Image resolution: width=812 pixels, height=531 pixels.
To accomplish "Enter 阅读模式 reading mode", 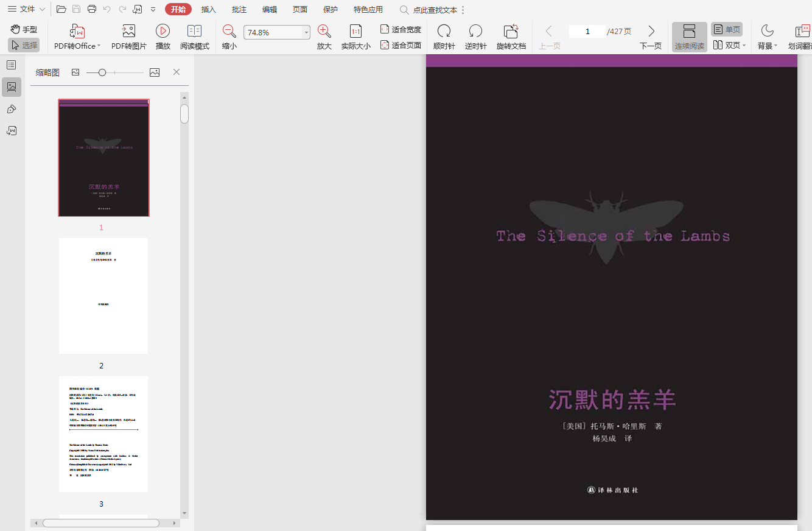I will [194, 37].
